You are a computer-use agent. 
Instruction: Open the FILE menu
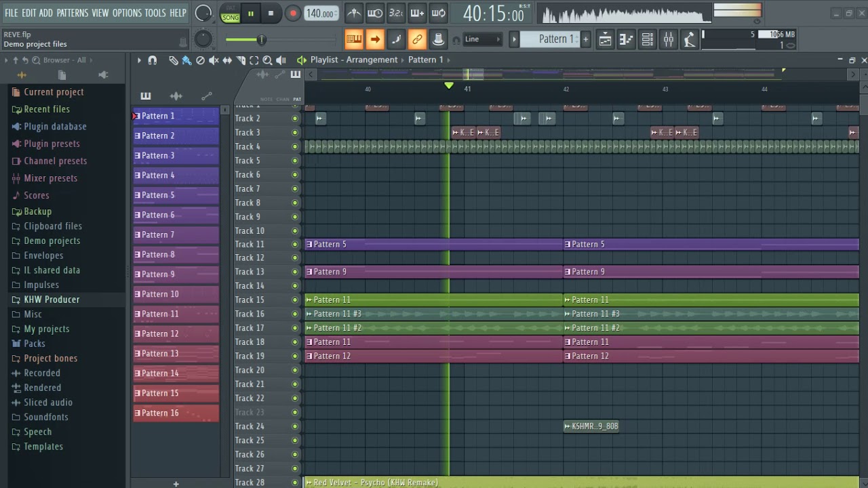pyautogui.click(x=12, y=13)
